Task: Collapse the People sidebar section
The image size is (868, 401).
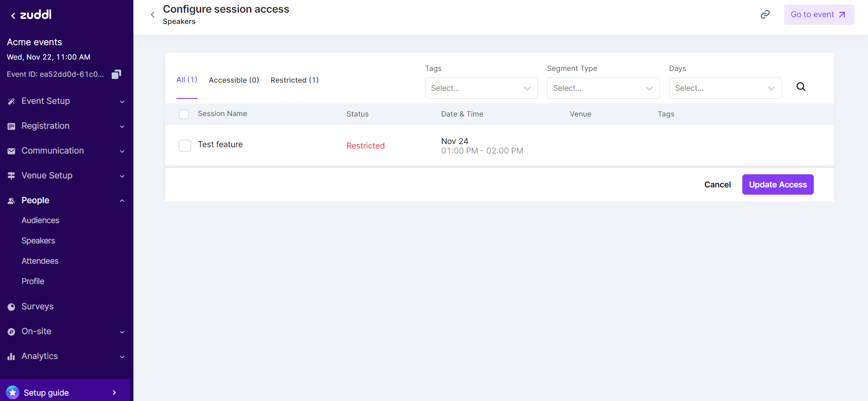Action: [122, 200]
